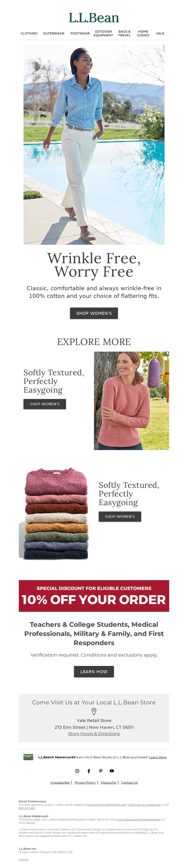This screenshot has width=188, height=868.
Task: Click the 10% off your order banner
Action: click(94, 596)
